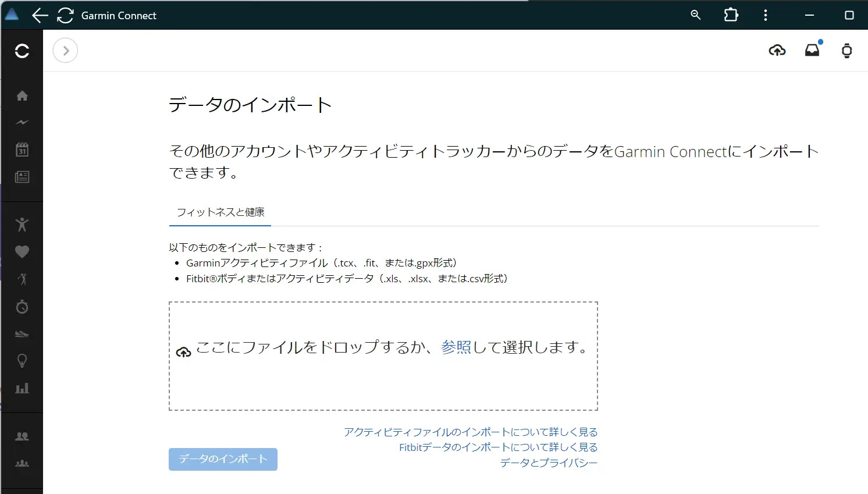This screenshot has width=868, height=494.
Task: Select the フィットネスと健康 tab
Action: tap(220, 212)
